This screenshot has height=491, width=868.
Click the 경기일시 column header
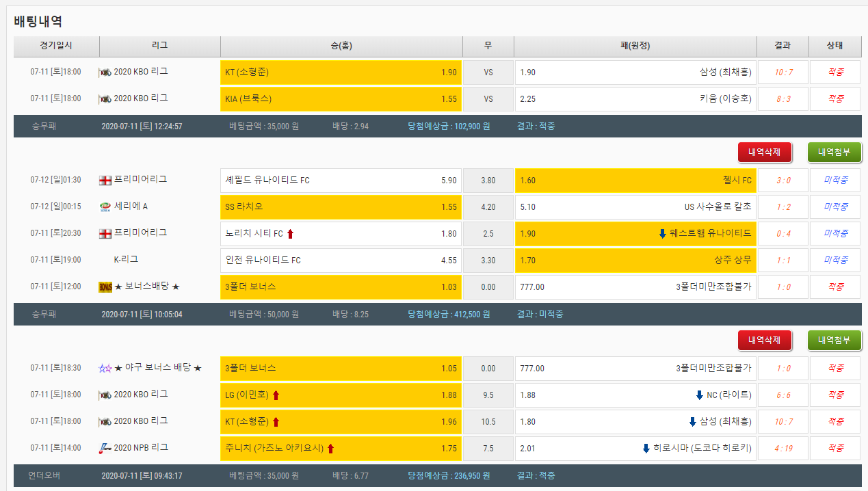[x=56, y=46]
